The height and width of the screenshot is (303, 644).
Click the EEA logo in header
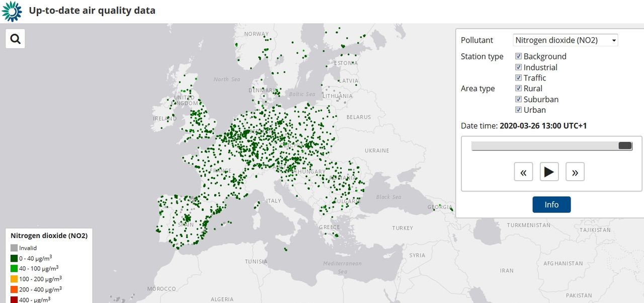tap(12, 11)
